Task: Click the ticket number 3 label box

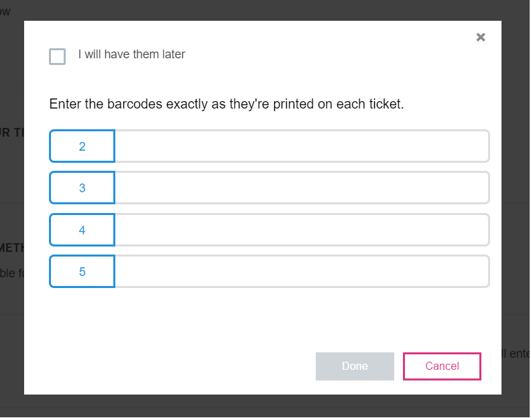Action: 82,188
